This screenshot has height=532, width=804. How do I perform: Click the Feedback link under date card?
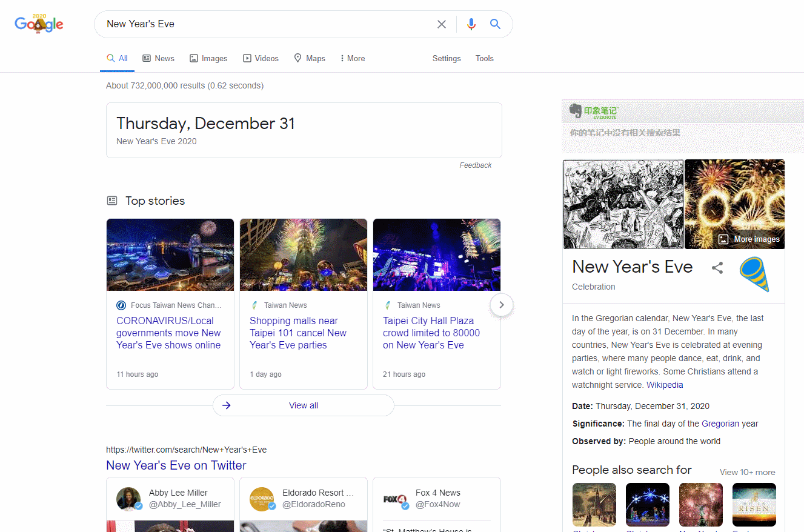tap(476, 165)
